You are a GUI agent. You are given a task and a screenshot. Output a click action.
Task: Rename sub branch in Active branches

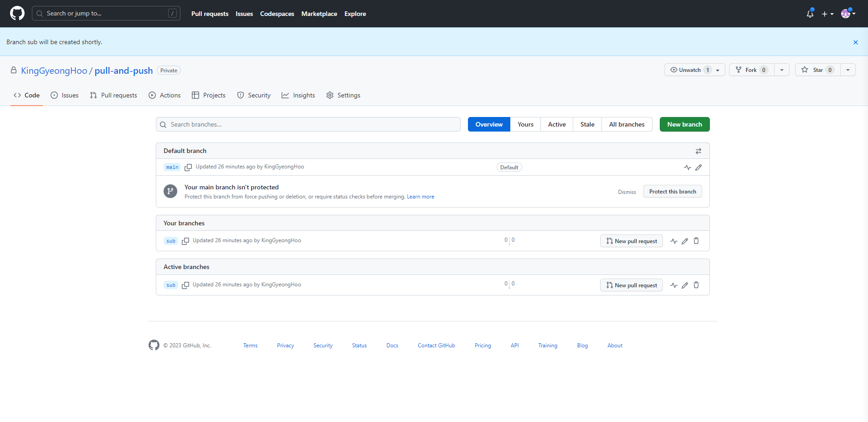point(685,285)
